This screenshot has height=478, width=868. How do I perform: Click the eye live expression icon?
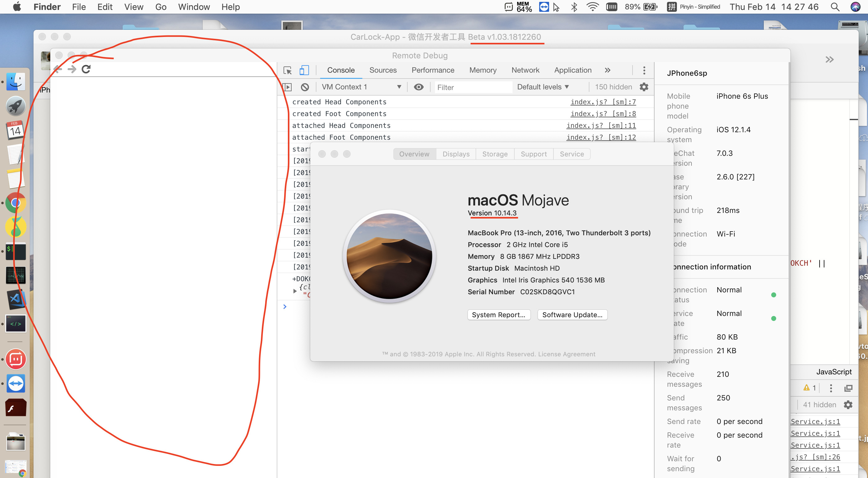(x=418, y=87)
